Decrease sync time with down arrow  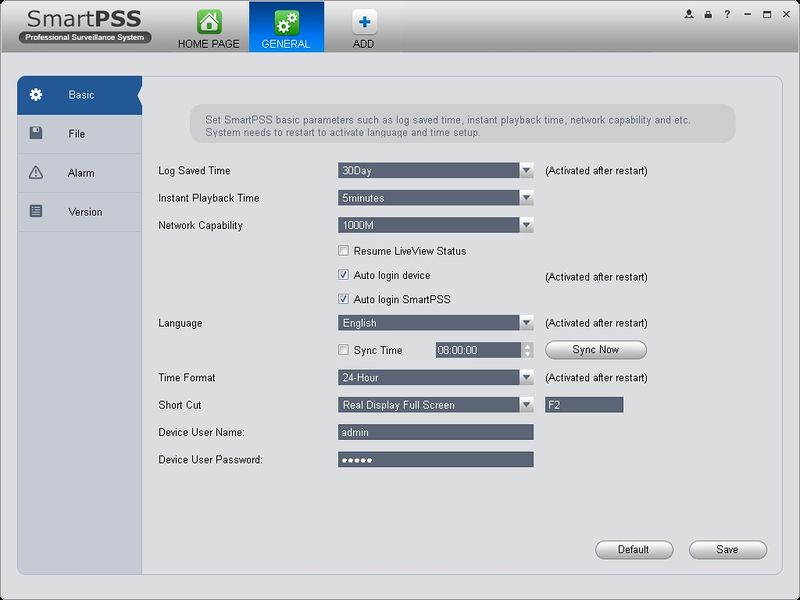(528, 354)
